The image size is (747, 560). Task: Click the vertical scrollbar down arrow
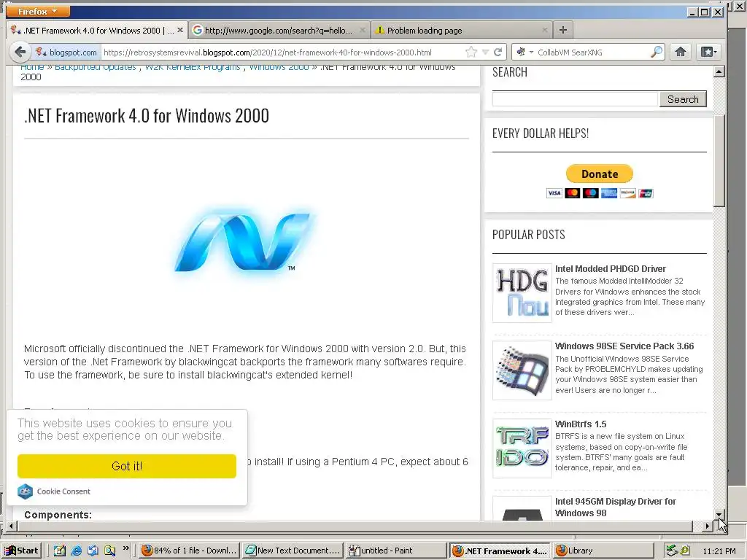click(x=719, y=514)
